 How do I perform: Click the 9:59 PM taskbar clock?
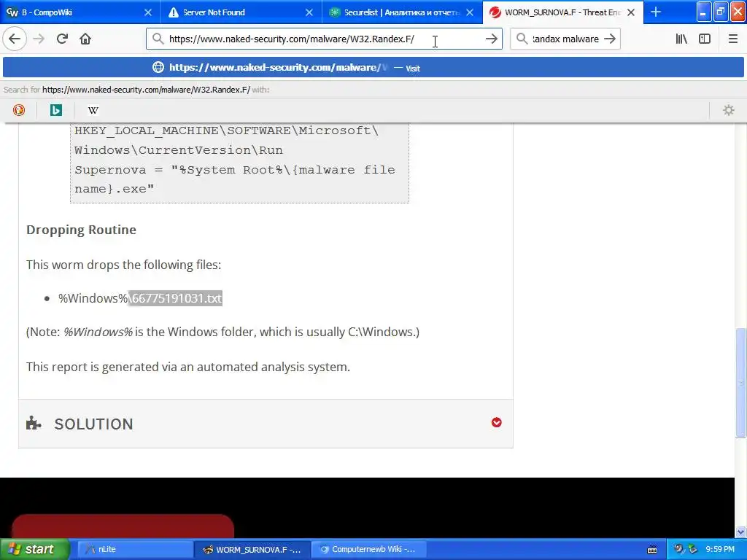720,549
